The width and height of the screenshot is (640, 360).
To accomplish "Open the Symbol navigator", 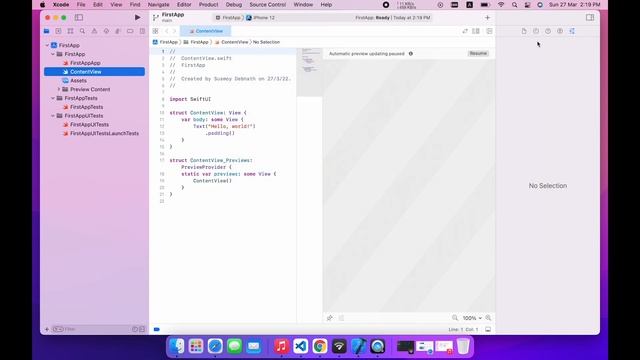I will tap(70, 31).
